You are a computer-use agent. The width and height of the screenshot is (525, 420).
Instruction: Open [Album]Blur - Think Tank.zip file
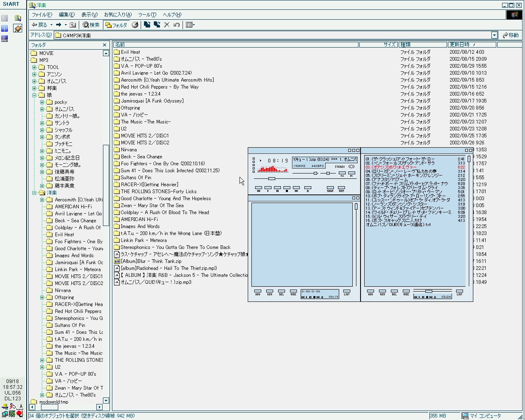click(151, 261)
